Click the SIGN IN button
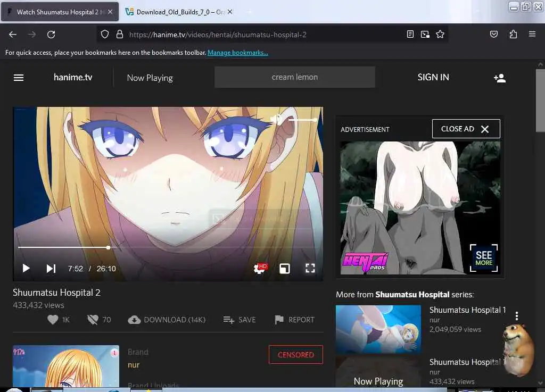Viewport: 545px width, 392px height. click(x=433, y=77)
